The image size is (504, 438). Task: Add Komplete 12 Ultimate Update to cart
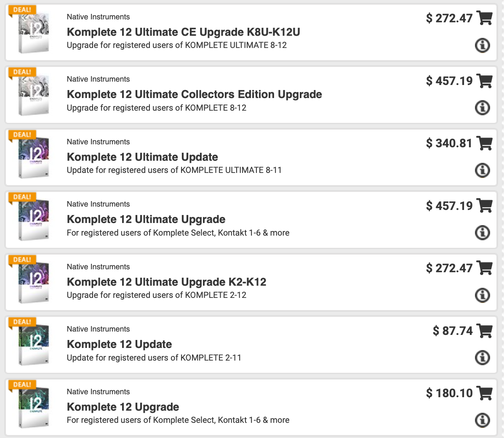coord(485,143)
